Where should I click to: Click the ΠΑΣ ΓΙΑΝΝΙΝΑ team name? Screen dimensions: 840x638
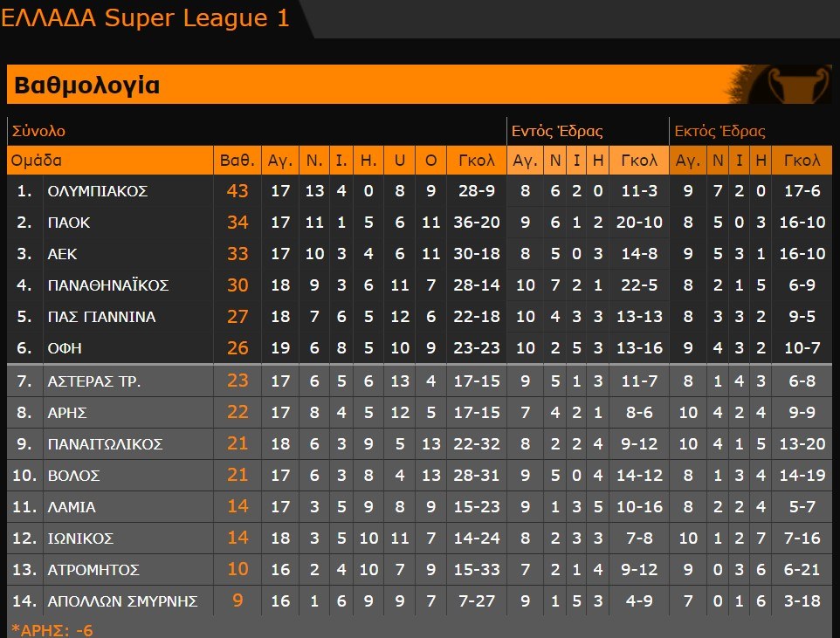(101, 317)
